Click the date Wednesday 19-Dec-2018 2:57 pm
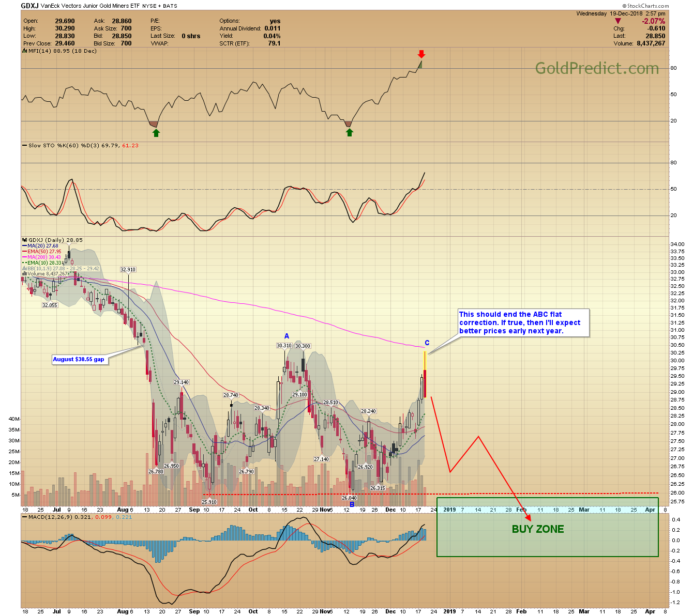This screenshot has height=616, width=693. (621, 13)
